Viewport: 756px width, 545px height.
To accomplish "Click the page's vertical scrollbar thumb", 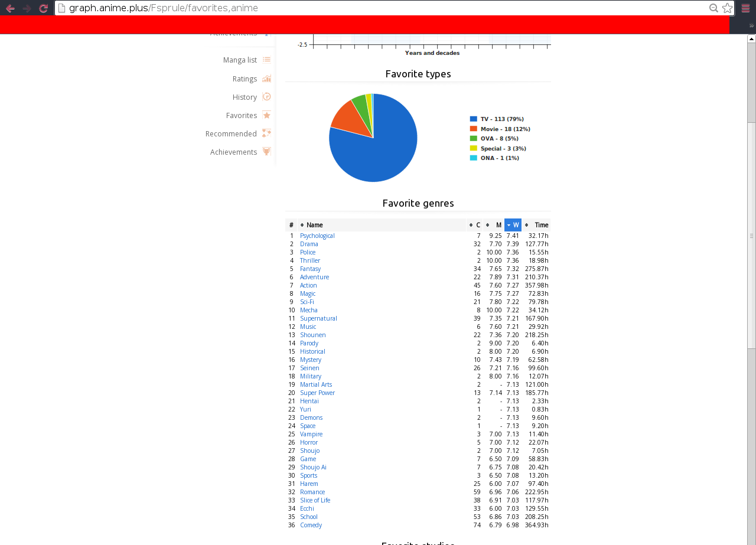I will pyautogui.click(x=751, y=235).
